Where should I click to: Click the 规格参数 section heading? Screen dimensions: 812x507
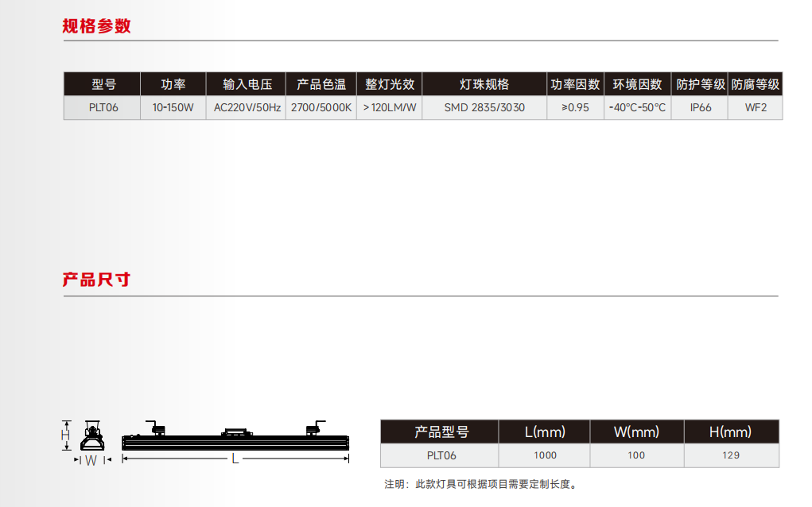click(x=96, y=26)
